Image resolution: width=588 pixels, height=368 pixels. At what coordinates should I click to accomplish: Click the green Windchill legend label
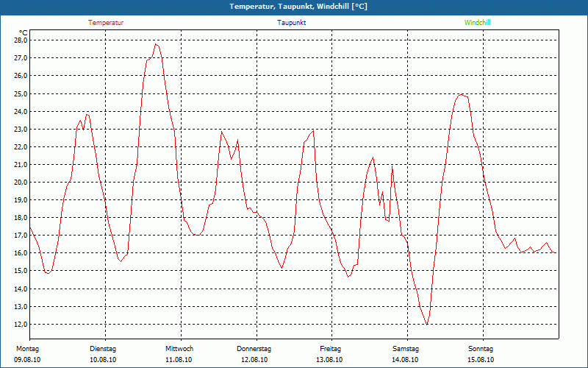click(x=477, y=23)
